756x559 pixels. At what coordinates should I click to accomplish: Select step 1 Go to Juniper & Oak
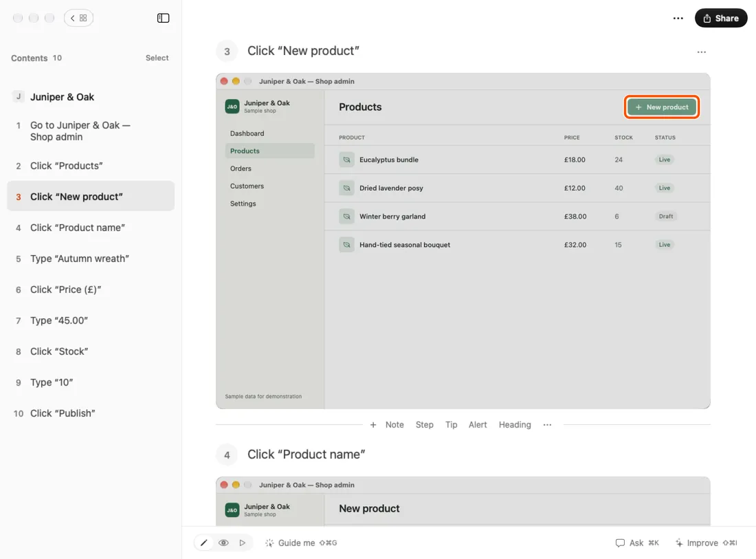[x=91, y=131]
